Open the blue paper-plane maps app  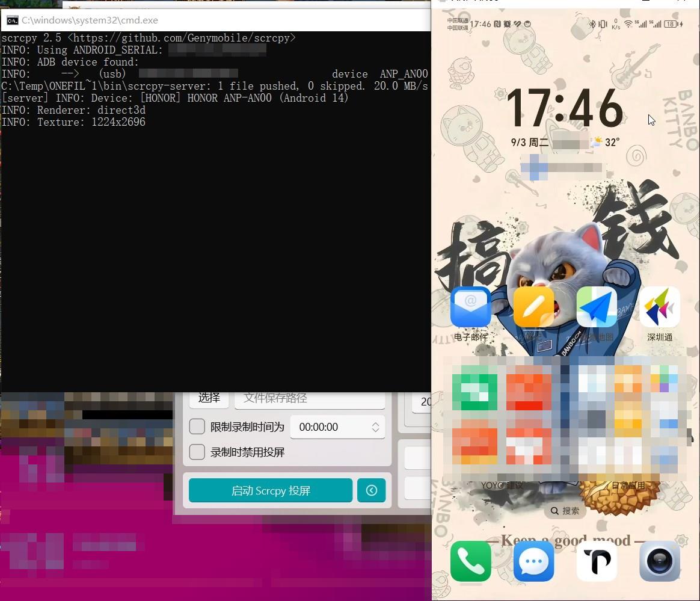click(597, 307)
